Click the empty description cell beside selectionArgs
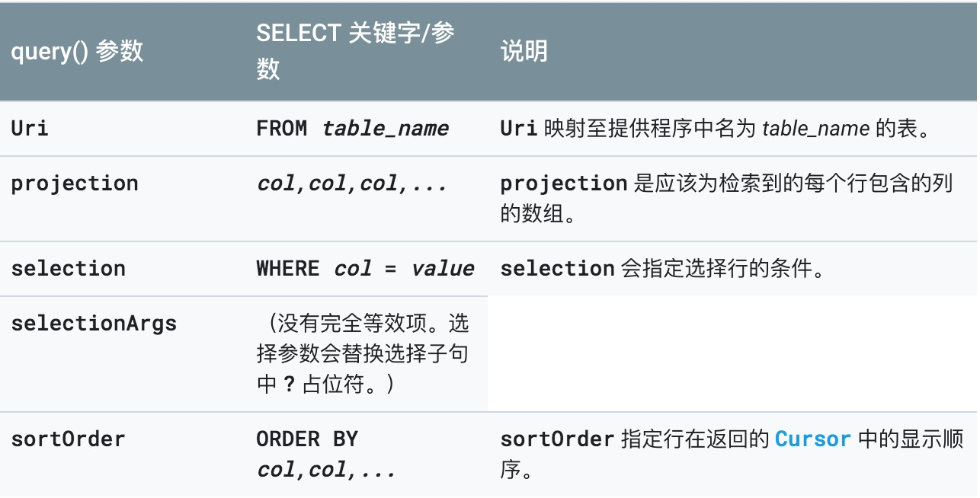 pos(732,353)
